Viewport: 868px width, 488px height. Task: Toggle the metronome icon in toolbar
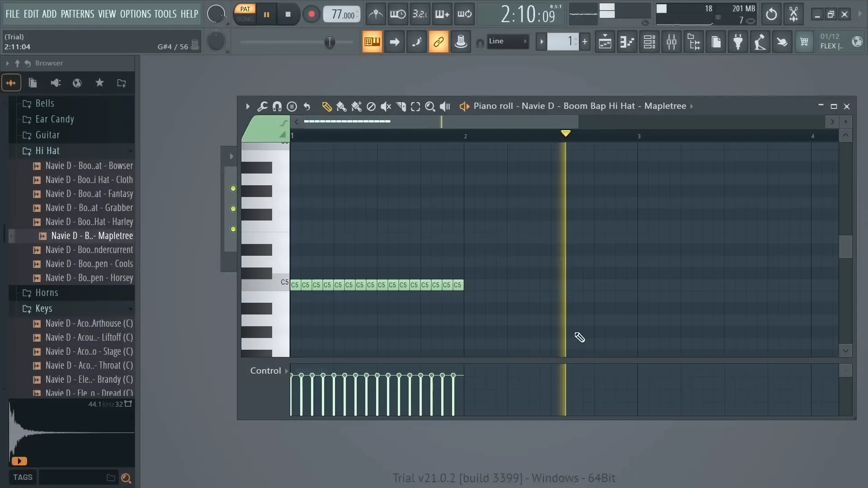376,14
